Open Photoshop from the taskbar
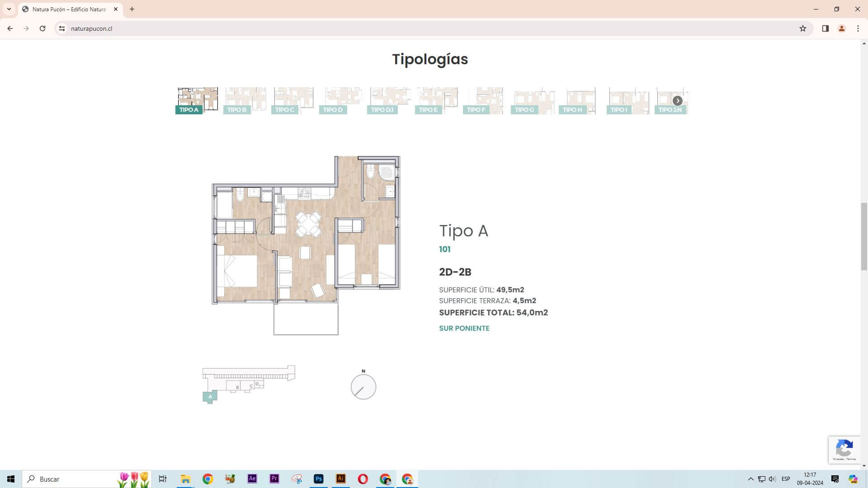Image resolution: width=868 pixels, height=488 pixels. (x=319, y=479)
